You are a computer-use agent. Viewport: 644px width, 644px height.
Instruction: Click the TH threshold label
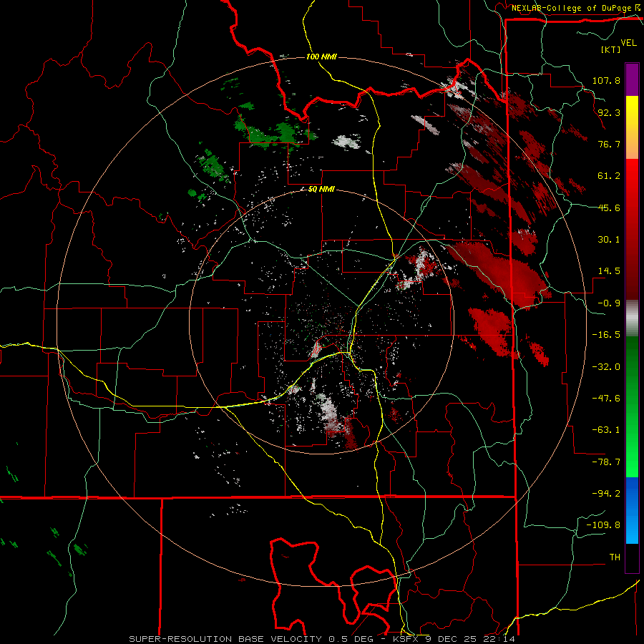615,557
